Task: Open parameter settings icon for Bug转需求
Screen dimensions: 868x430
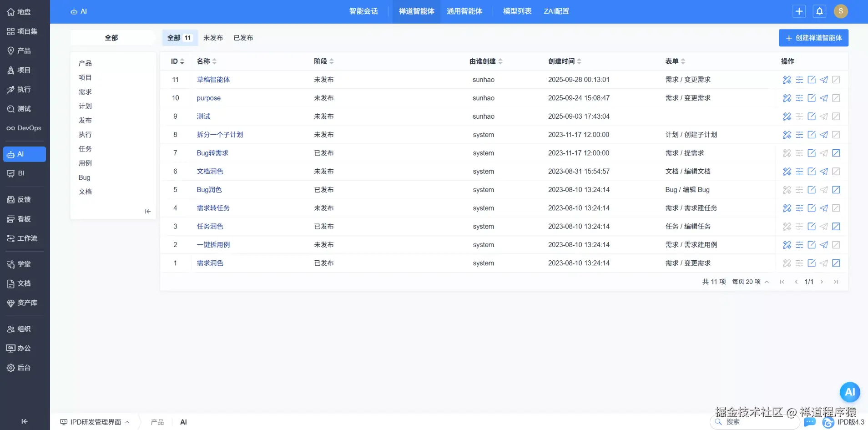Action: coord(799,153)
